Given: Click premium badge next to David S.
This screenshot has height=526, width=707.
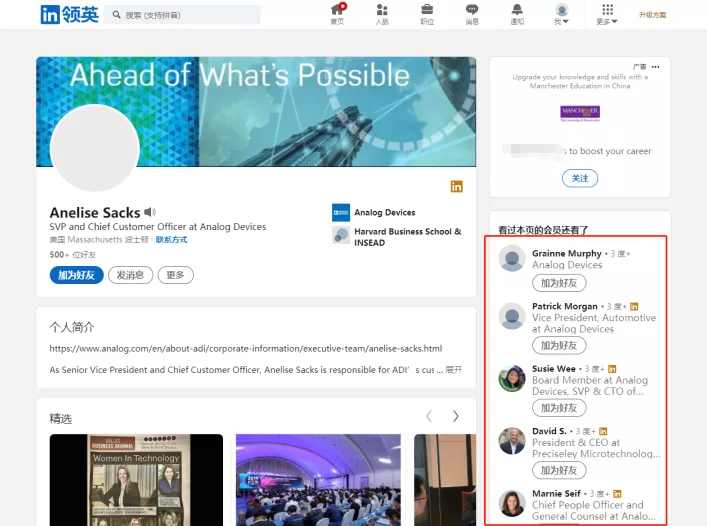Looking at the screenshot, I should click(603, 431).
